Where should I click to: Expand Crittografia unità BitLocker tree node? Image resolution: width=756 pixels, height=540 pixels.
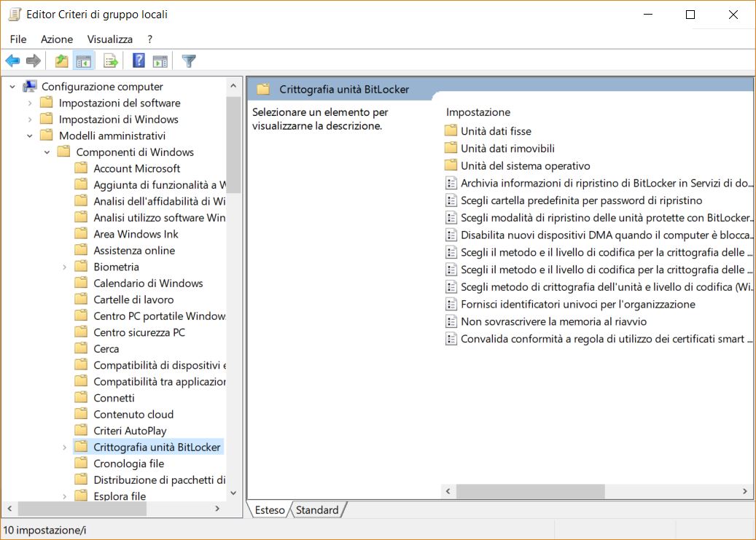coord(65,447)
